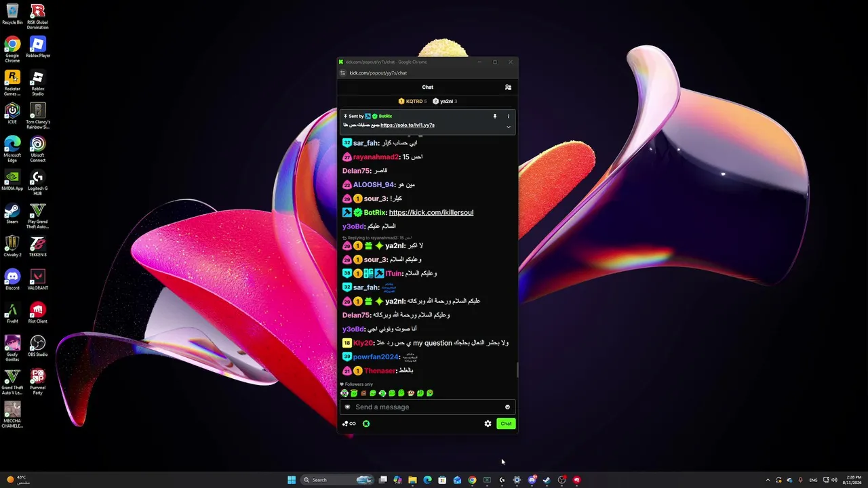Collapse the pinned message chevron
868x488 pixels.
(x=508, y=127)
